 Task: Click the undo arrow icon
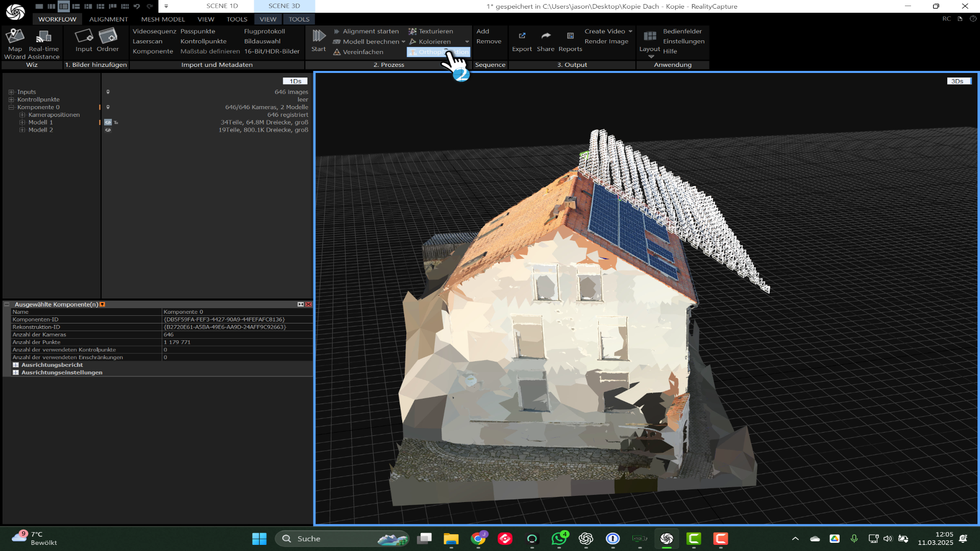click(137, 6)
